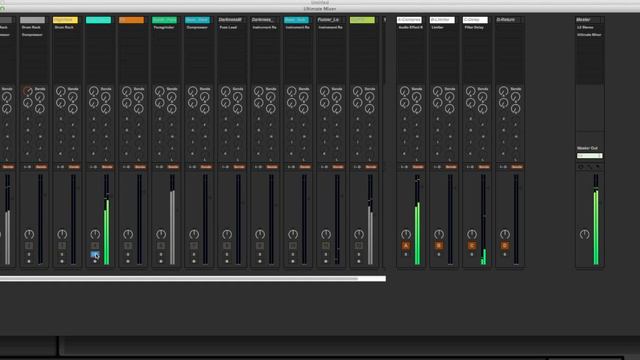
Task: Toggle return track D activator button
Action: coord(505,246)
